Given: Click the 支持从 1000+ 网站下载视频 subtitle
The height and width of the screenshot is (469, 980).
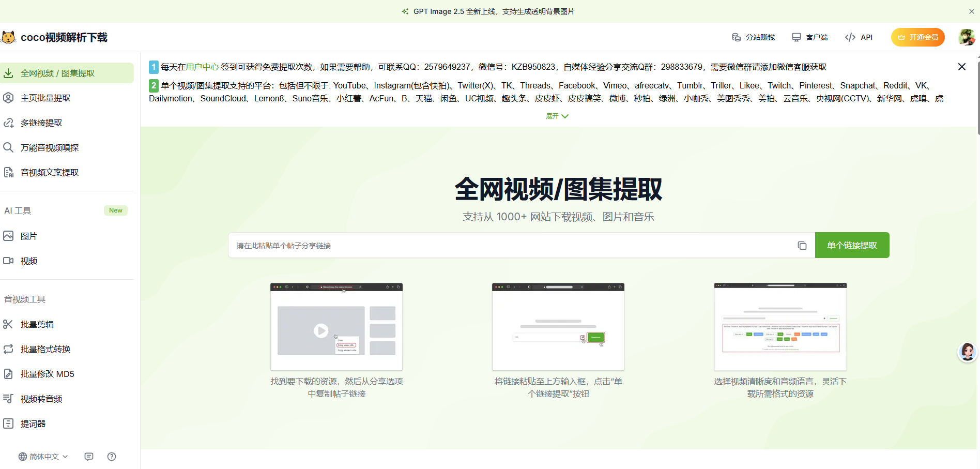Looking at the screenshot, I should pyautogui.click(x=558, y=217).
